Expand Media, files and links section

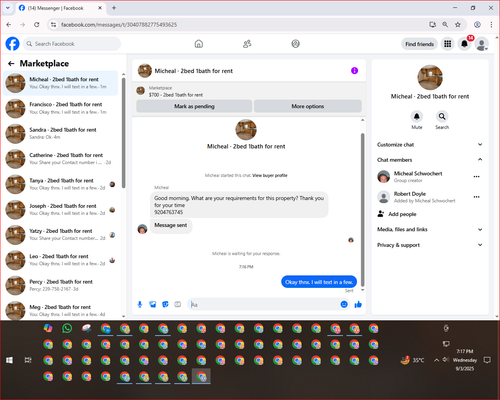(x=430, y=229)
